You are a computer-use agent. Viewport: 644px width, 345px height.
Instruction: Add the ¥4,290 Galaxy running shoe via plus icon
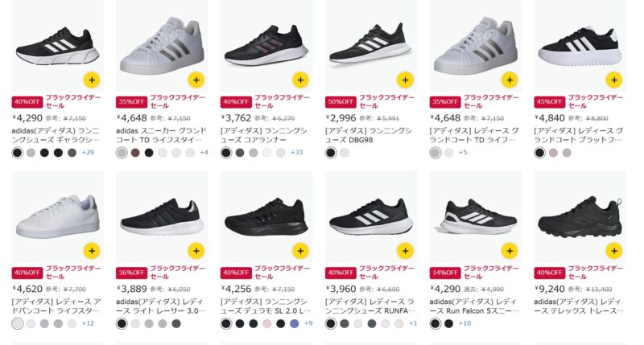[x=92, y=80]
